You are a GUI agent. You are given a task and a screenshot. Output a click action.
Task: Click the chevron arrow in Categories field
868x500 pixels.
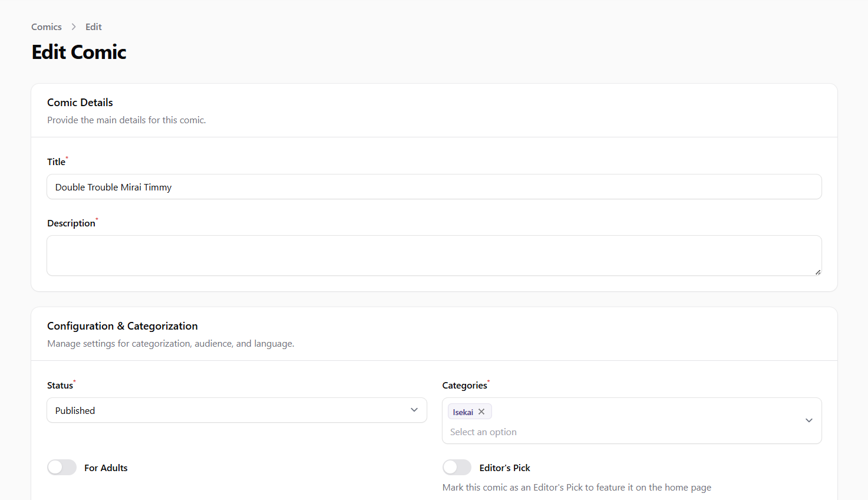[808, 420]
